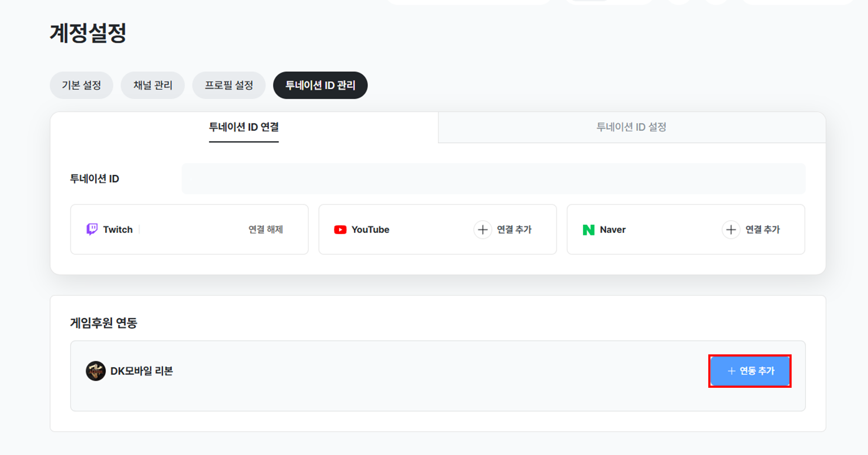This screenshot has height=455, width=868.
Task: Click 연결 추가 text for Naver
Action: (763, 229)
